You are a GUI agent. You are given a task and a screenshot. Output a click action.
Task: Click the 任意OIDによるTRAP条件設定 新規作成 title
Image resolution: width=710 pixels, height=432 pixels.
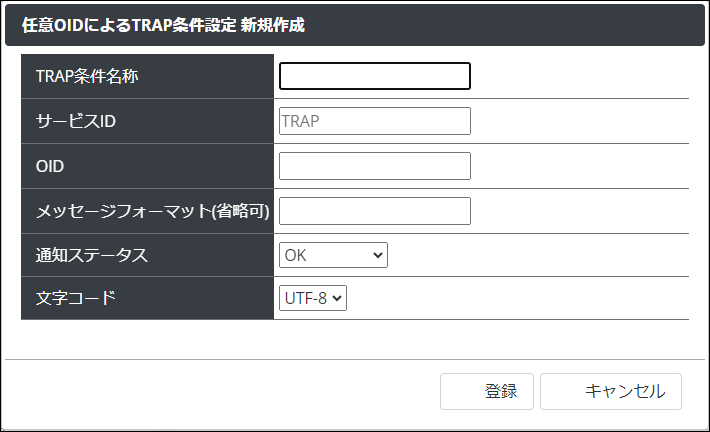[x=163, y=26]
